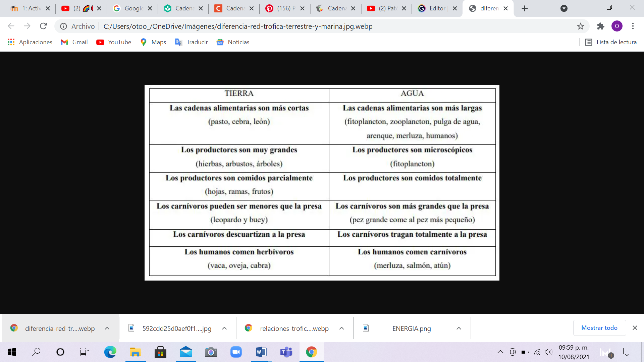
Task: Bookmark this page with the star icon
Action: pos(581,26)
